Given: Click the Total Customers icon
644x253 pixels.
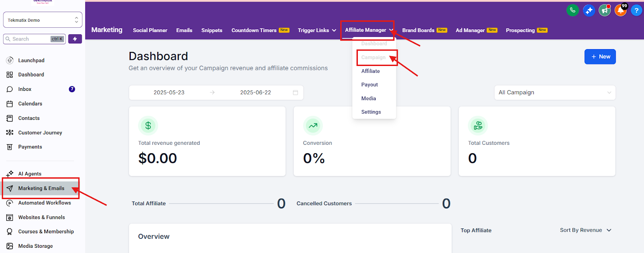Looking at the screenshot, I should pos(478,125).
